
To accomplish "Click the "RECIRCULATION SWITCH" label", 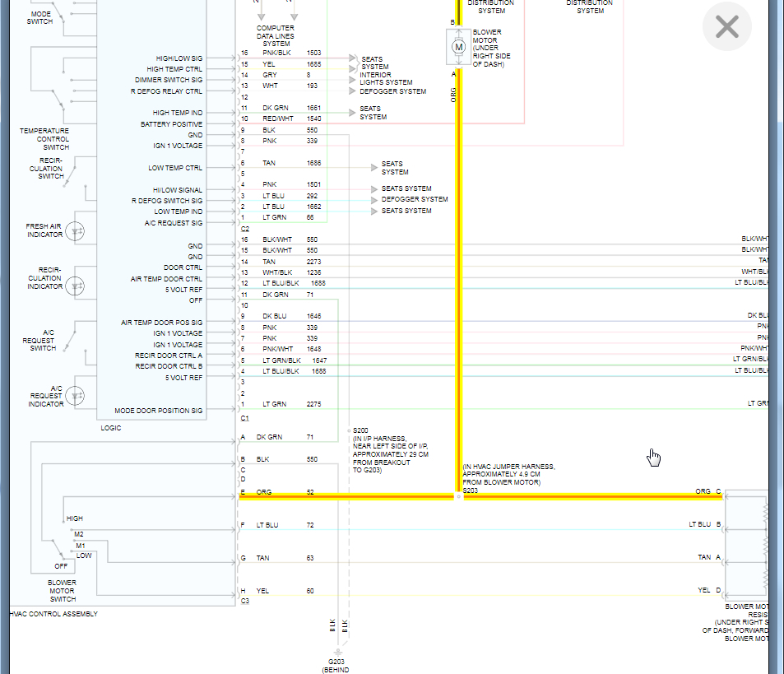I will (x=46, y=169).
